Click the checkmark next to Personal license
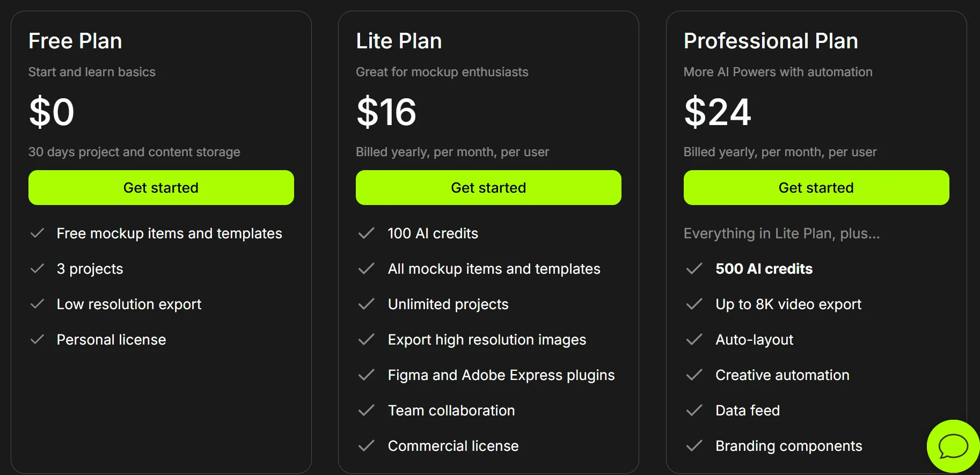Viewport: 980px width, 475px height. (x=38, y=339)
